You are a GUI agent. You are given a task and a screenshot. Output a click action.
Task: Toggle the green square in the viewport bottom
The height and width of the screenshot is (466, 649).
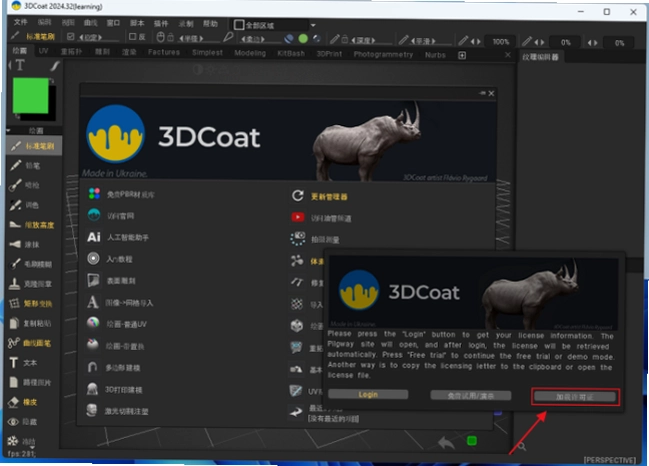tap(471, 441)
